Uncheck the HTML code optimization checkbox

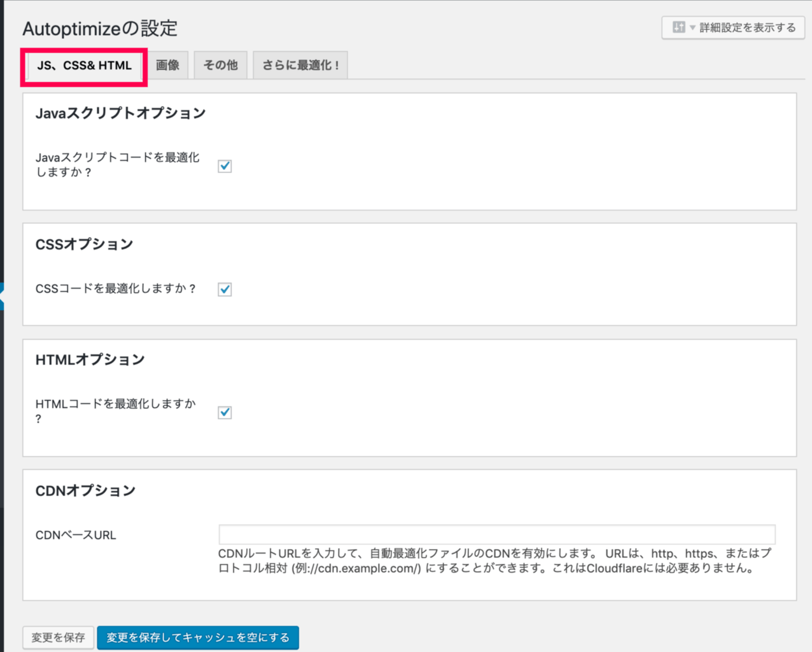coord(225,413)
